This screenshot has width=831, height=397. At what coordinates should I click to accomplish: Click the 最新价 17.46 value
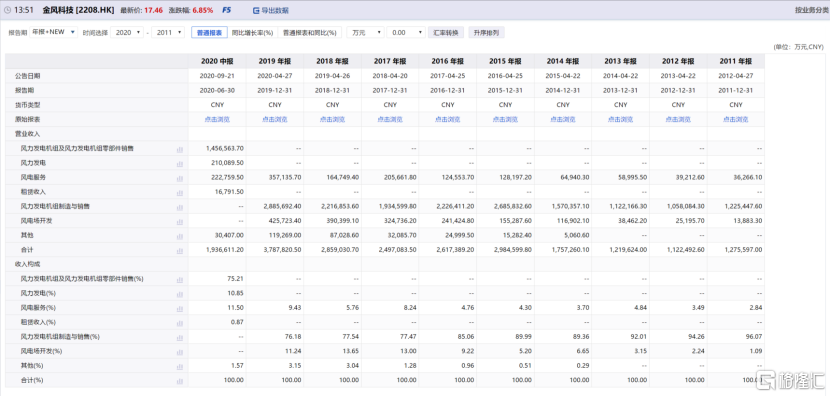pyautogui.click(x=154, y=10)
